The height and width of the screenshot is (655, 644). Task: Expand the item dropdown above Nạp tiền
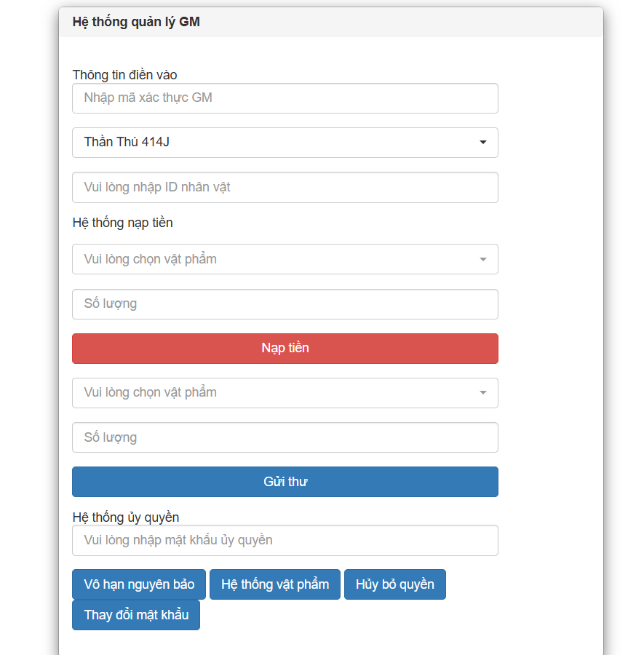(x=285, y=259)
